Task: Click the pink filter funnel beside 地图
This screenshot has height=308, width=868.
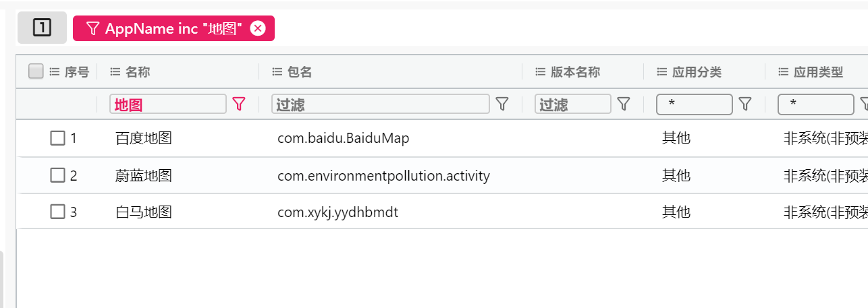Action: click(x=239, y=104)
